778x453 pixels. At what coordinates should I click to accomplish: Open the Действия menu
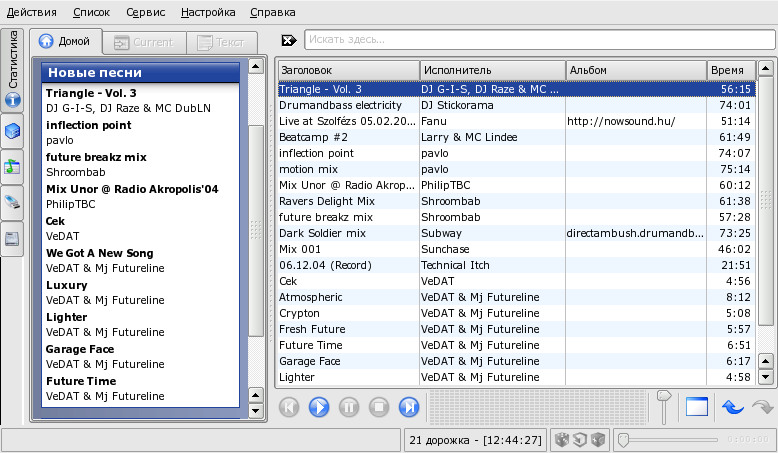click(32, 12)
